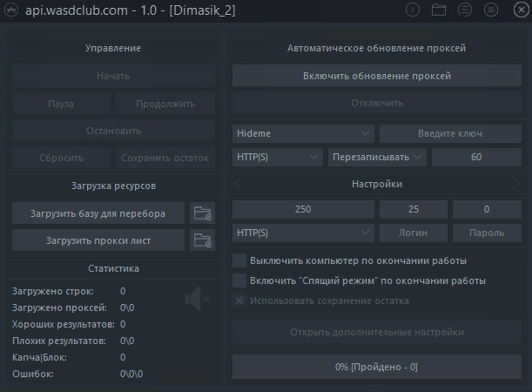Open the HTTP(S) dropdown in proxy update section
The image size is (532, 392).
pos(278,157)
